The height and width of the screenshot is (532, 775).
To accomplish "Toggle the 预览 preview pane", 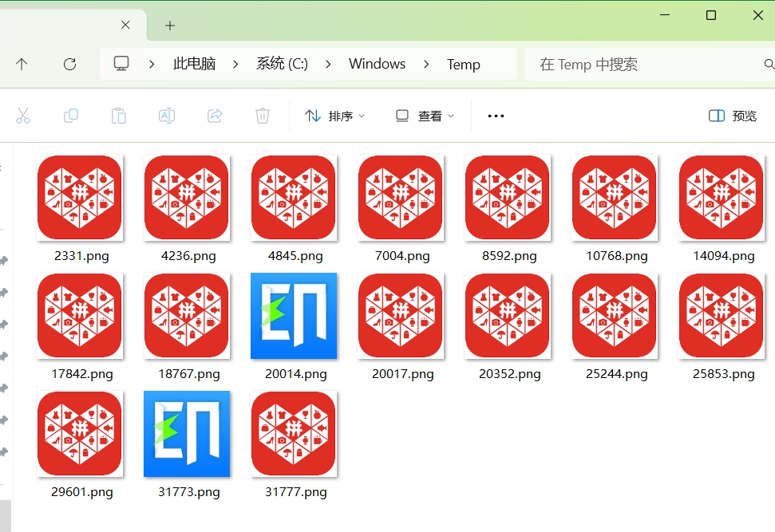I will (x=733, y=116).
